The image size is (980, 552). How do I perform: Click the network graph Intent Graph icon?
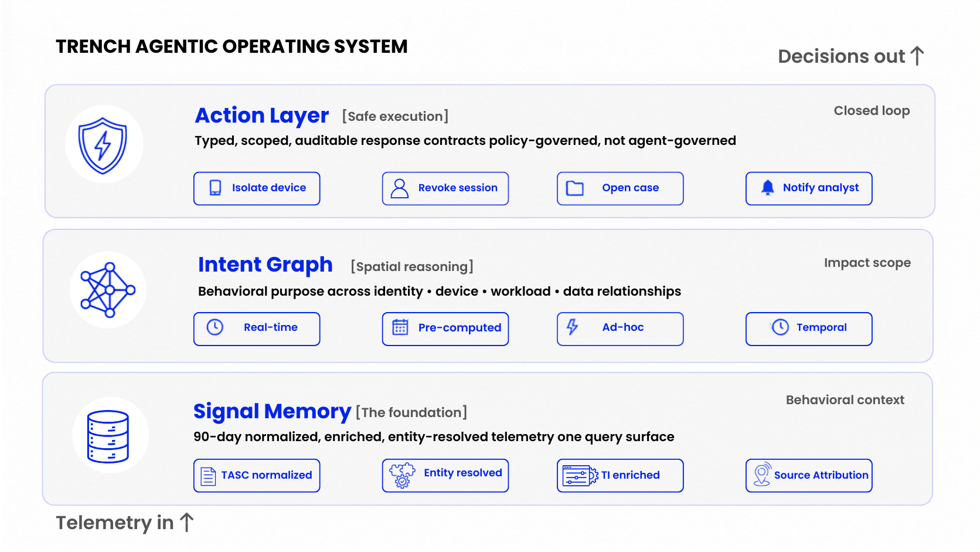(108, 290)
